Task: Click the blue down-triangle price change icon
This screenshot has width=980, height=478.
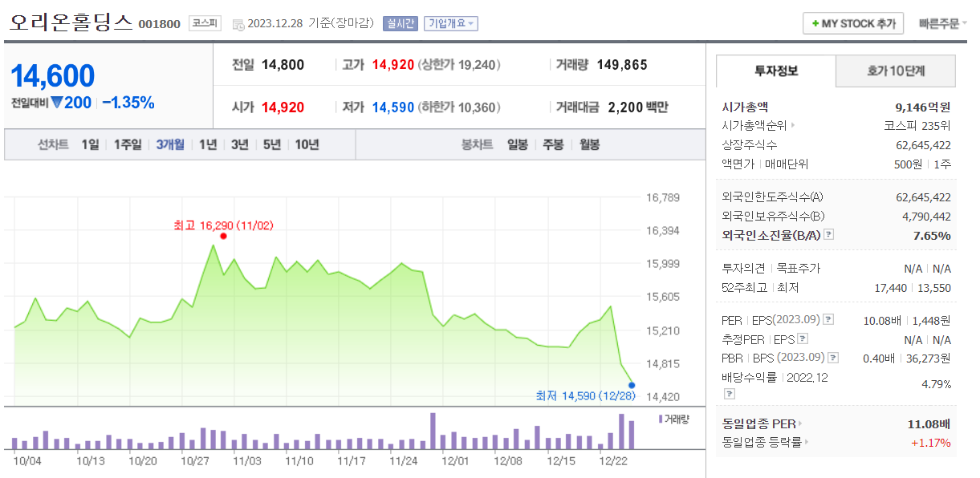Action: [56, 102]
